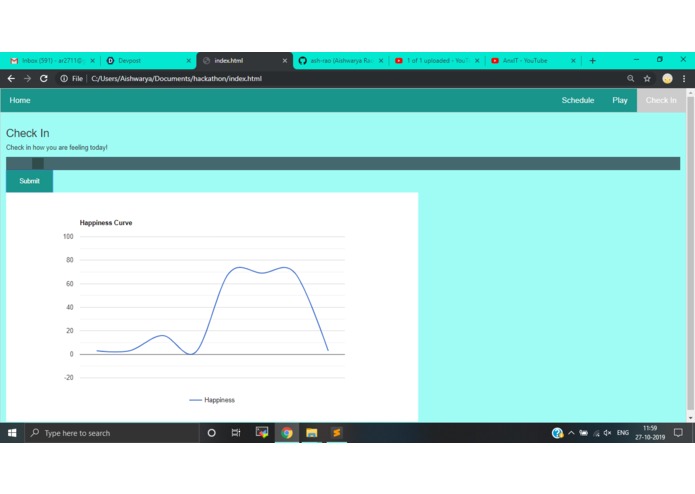Click the Happiness legend entry in the chart

pos(212,400)
